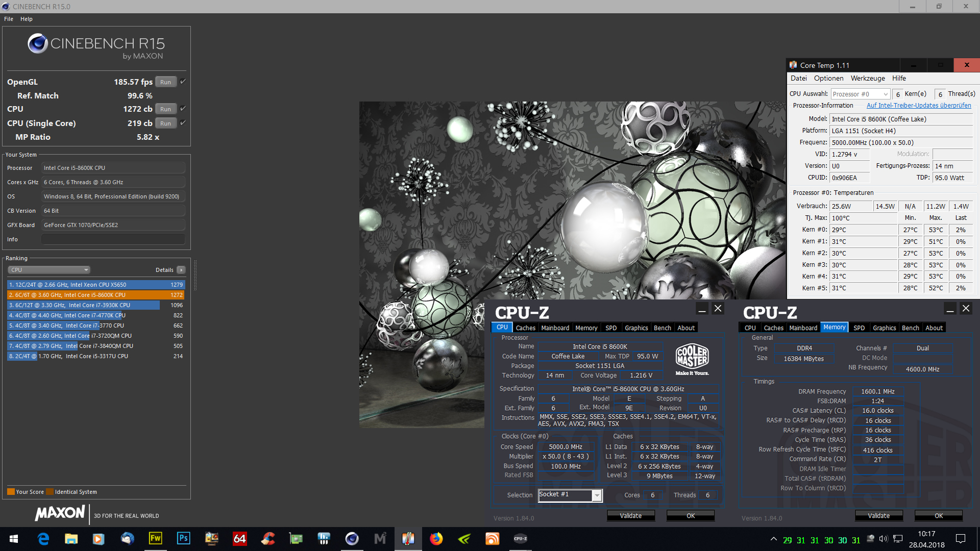Click the Firefox taskbar icon
The image size is (980, 551).
click(436, 538)
